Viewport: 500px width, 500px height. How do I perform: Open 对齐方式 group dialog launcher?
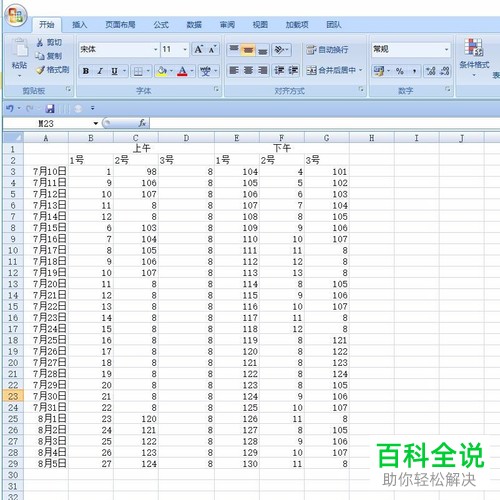pyautogui.click(x=361, y=89)
